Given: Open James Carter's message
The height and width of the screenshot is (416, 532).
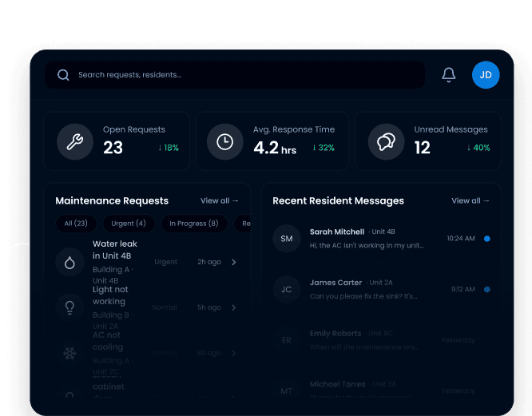Looking at the screenshot, I should pyautogui.click(x=381, y=290).
